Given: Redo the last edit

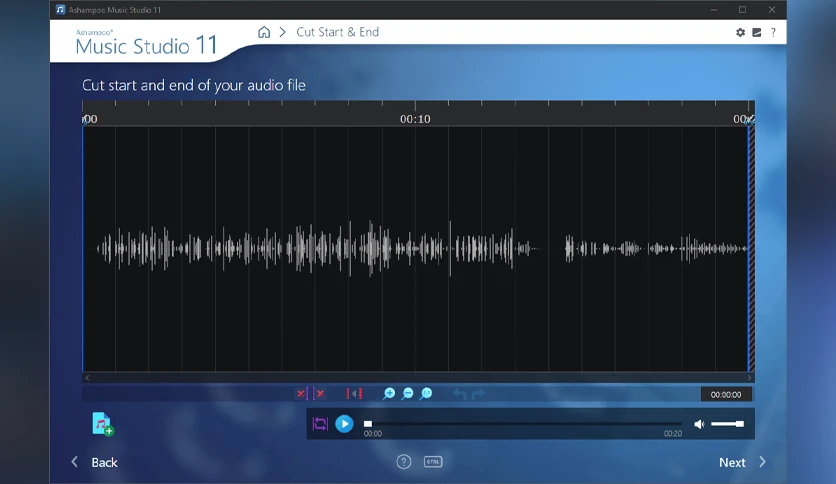Looking at the screenshot, I should (478, 394).
